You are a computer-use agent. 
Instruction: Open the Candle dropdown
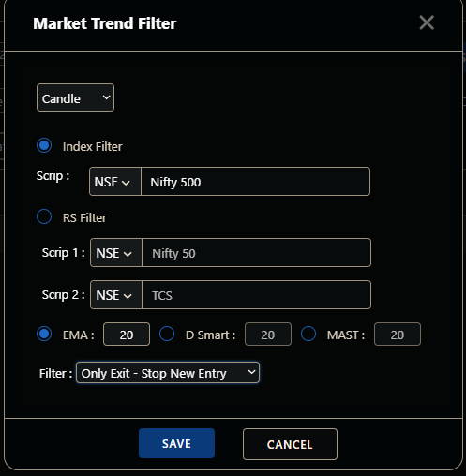point(75,97)
